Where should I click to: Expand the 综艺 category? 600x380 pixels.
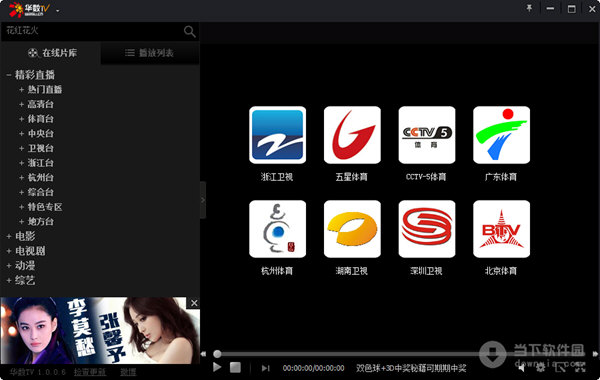tap(9, 281)
